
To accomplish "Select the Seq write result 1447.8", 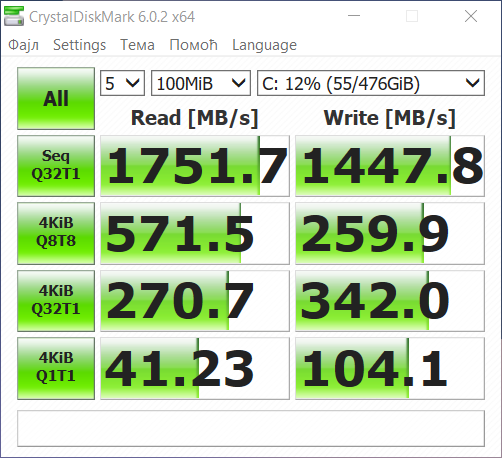I will point(390,166).
